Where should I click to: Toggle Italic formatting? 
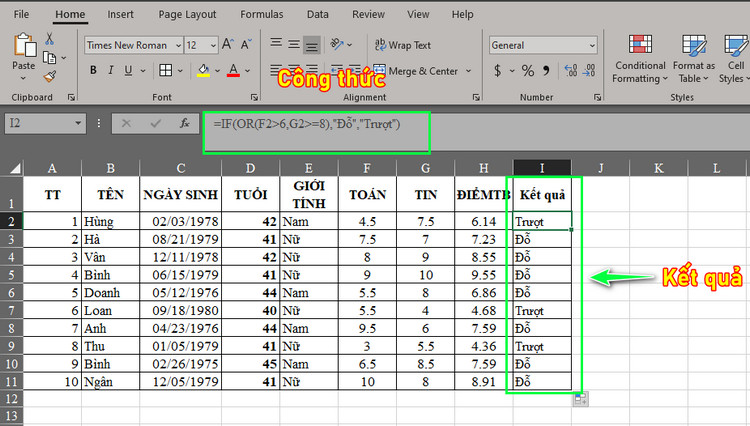point(110,71)
